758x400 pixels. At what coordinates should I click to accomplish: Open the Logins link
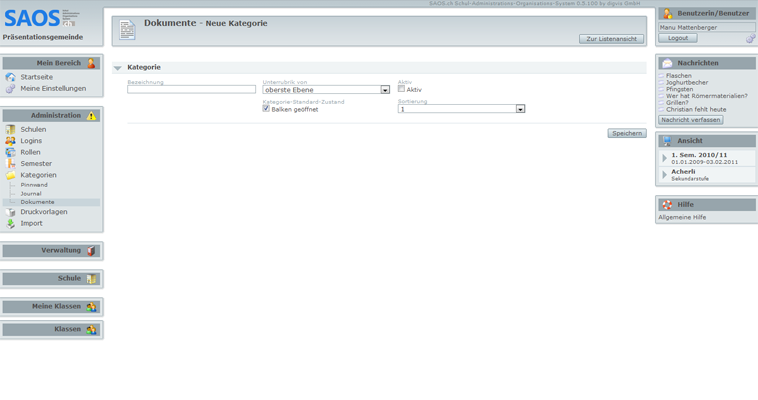(31, 141)
